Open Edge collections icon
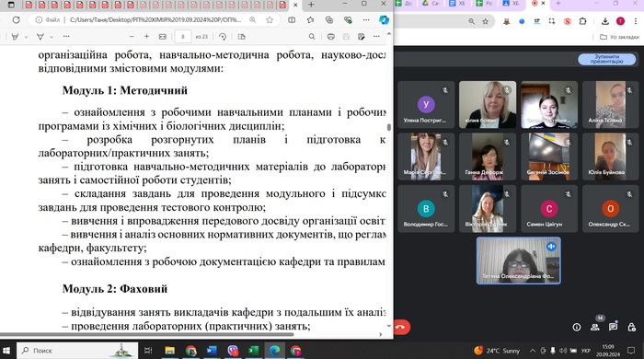 [x=329, y=19]
